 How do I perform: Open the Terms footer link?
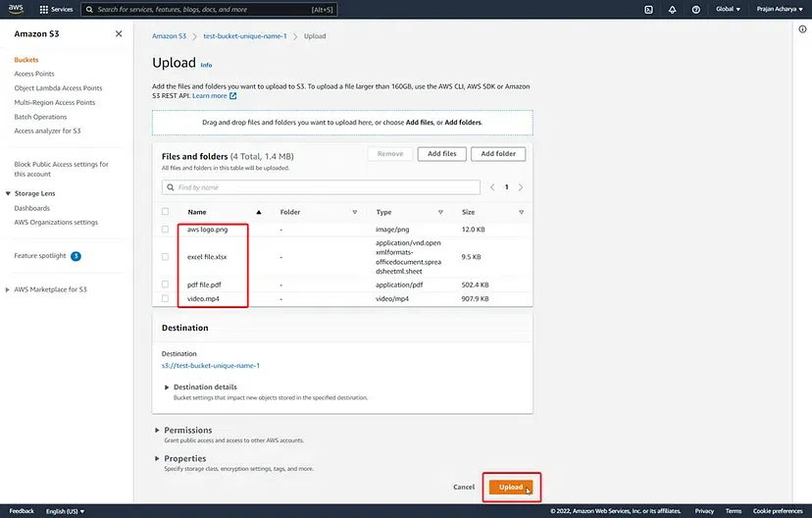(734, 511)
